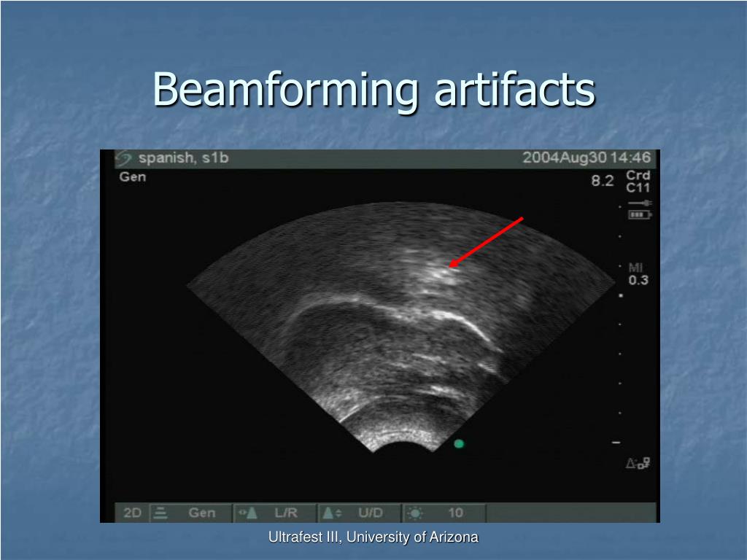This screenshot has width=747, height=560.
Task: Toggle L/R image orientation
Action: click(286, 513)
